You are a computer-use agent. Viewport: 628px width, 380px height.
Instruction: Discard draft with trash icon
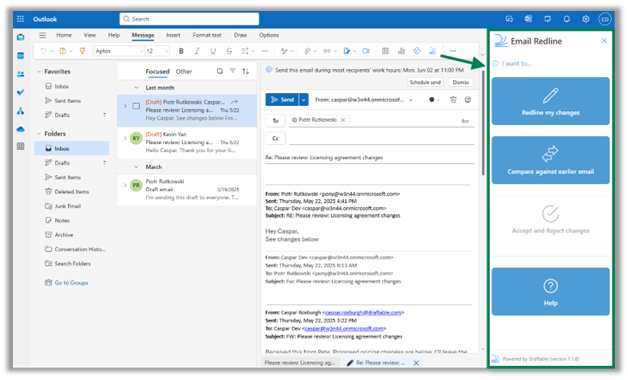(x=453, y=100)
